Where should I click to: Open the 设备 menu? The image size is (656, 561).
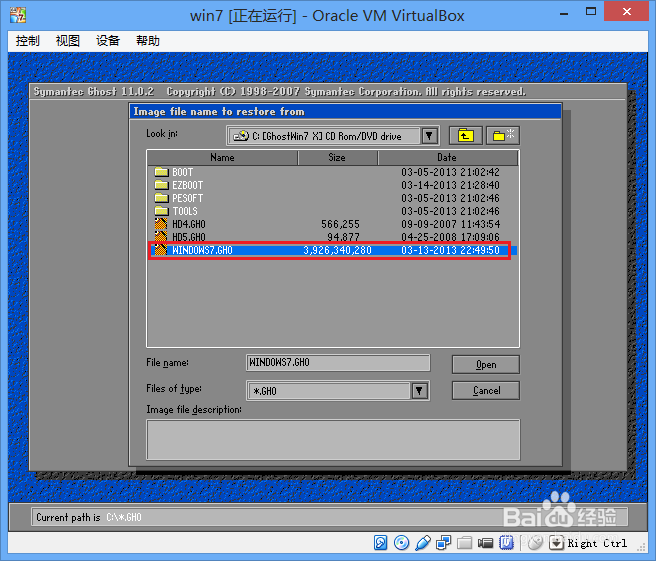click(x=108, y=41)
